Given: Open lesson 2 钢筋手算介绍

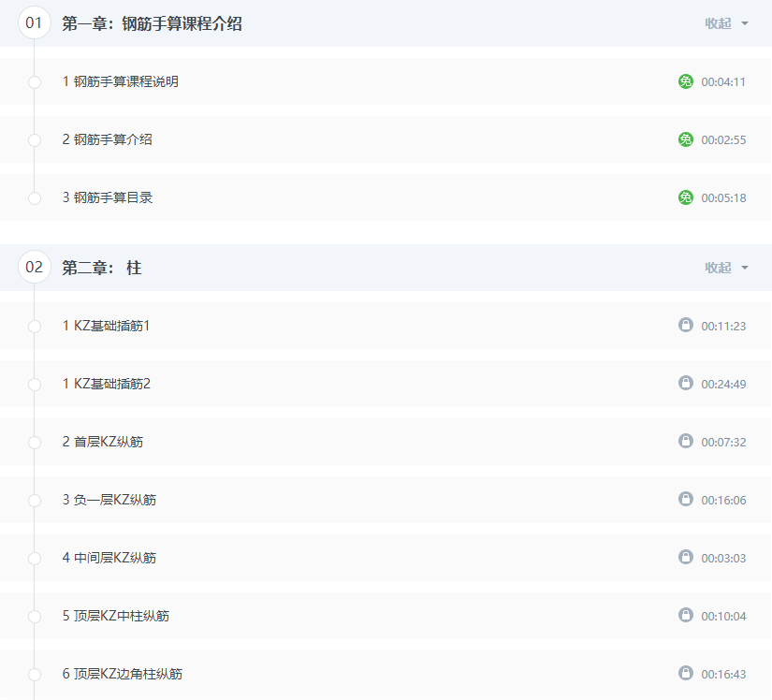Looking at the screenshot, I should [108, 139].
